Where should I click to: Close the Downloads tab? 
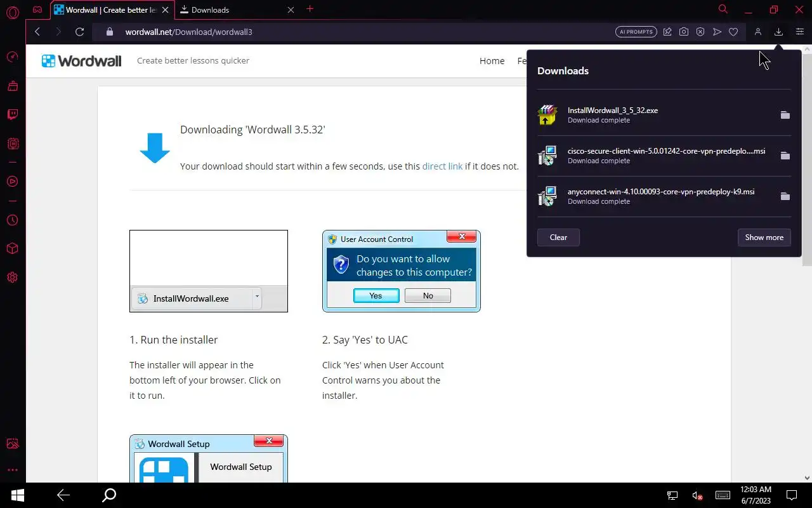click(291, 10)
